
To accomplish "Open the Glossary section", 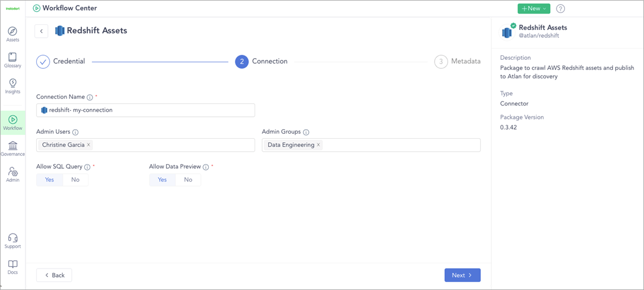I will [13, 60].
